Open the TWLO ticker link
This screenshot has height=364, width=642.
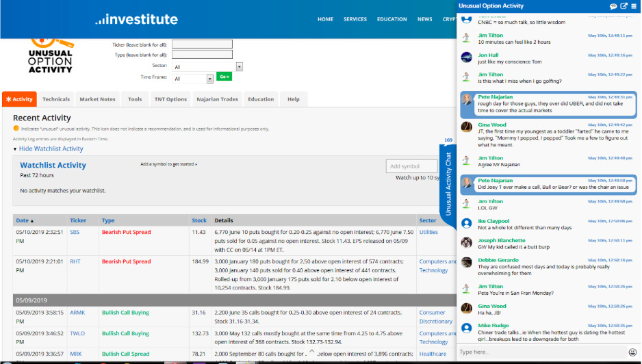click(77, 334)
